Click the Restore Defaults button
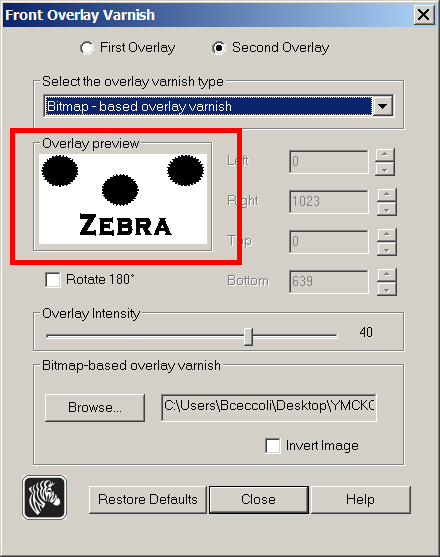This screenshot has width=440, height=557. pos(148,499)
